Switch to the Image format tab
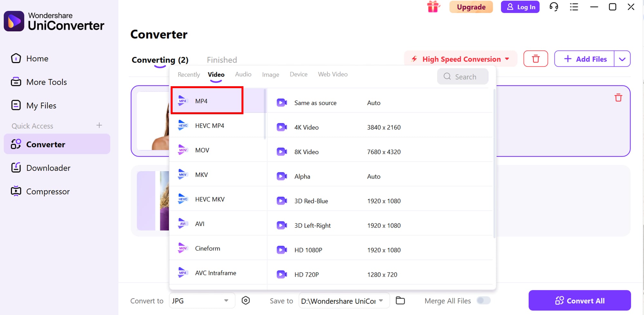 (270, 75)
